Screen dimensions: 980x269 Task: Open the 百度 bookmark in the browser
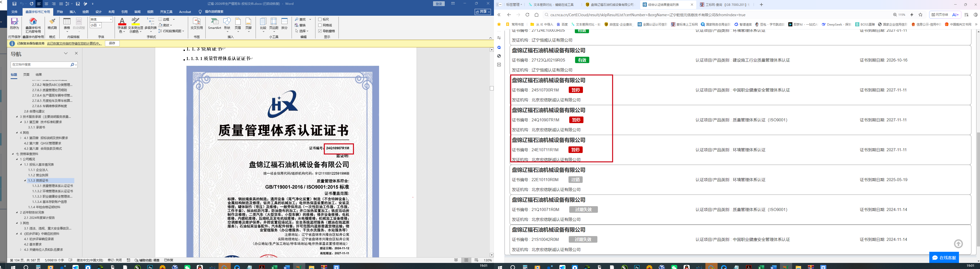click(x=562, y=24)
